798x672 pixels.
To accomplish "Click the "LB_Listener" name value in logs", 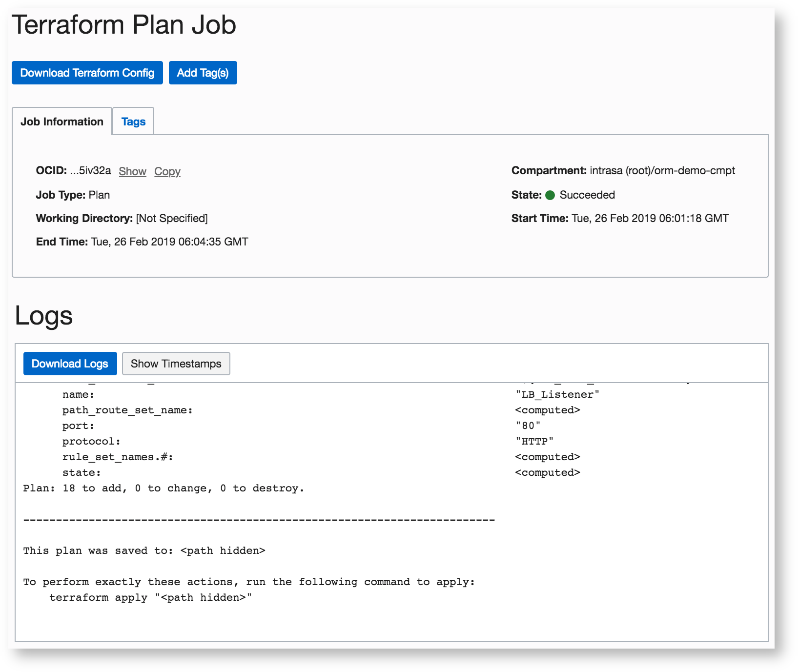I will coord(557,394).
